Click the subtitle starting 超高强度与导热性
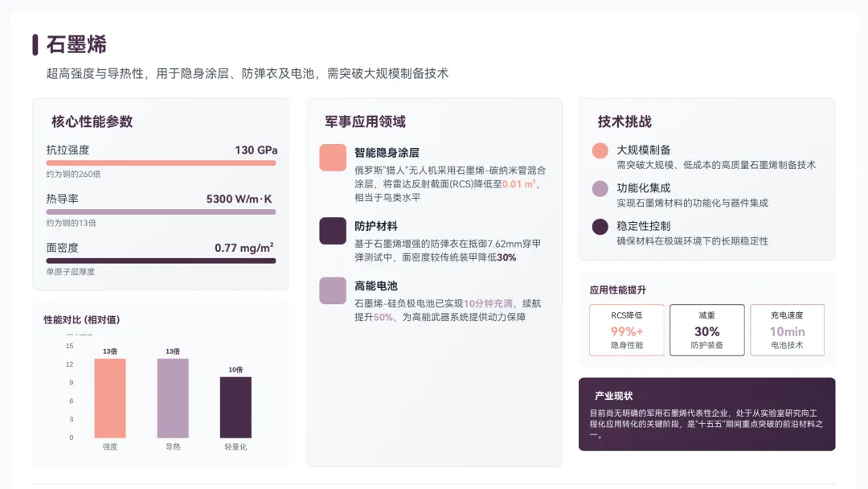 pyautogui.click(x=248, y=74)
